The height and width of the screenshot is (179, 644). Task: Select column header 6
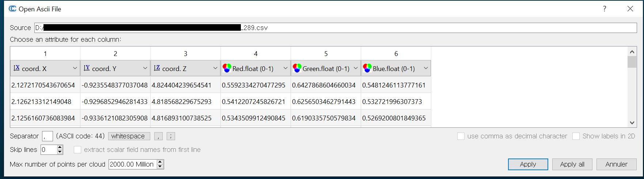click(396, 53)
